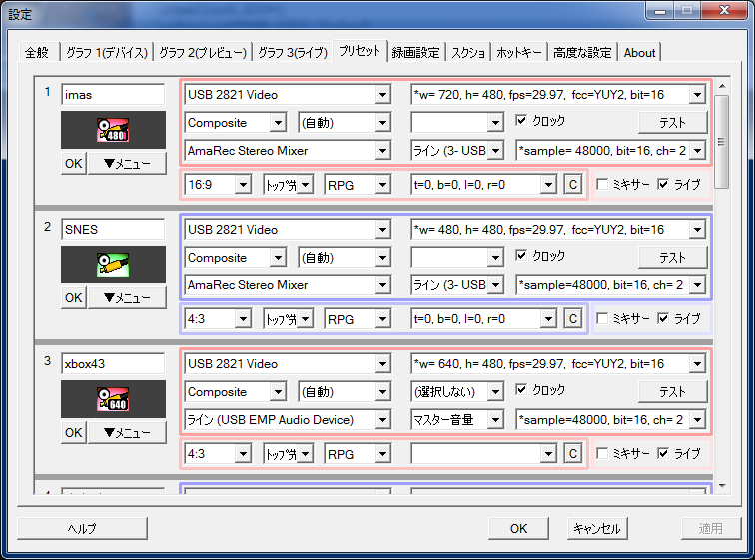The image size is (755, 560).
Task: Open the ライン (USB EMP Audio Device) dropdown
Action: (288, 419)
